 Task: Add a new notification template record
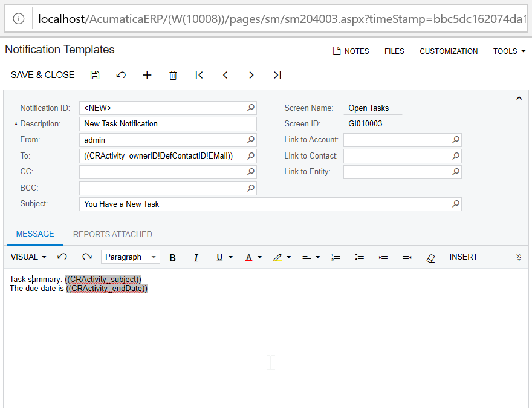pyautogui.click(x=147, y=74)
